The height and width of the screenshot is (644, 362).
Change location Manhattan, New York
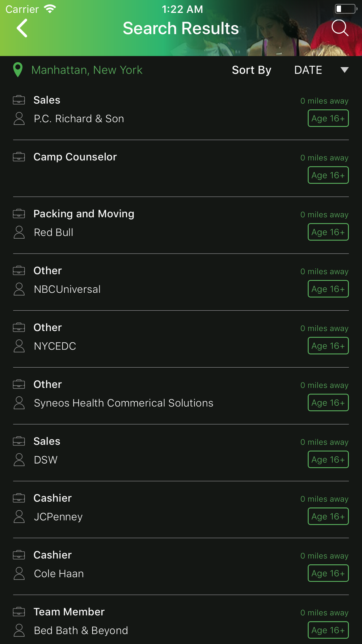point(87,70)
